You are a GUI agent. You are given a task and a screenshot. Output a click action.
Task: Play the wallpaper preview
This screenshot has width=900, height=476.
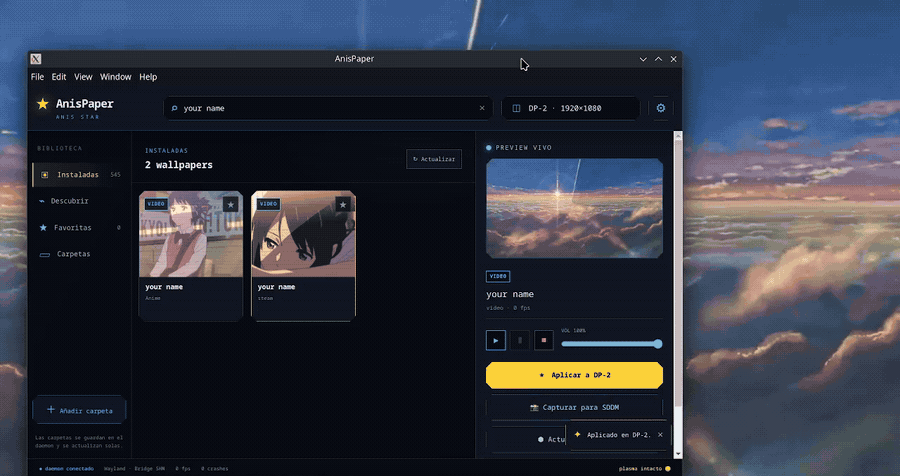(x=496, y=340)
